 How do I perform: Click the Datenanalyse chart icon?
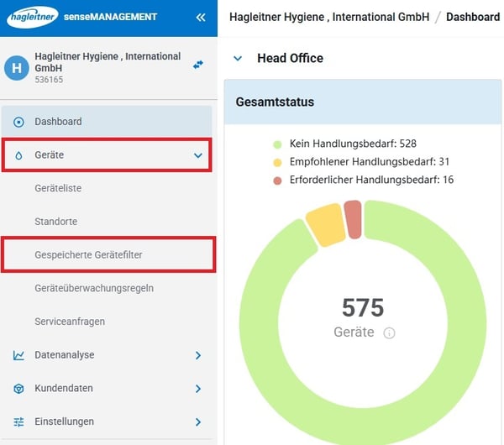click(x=18, y=355)
